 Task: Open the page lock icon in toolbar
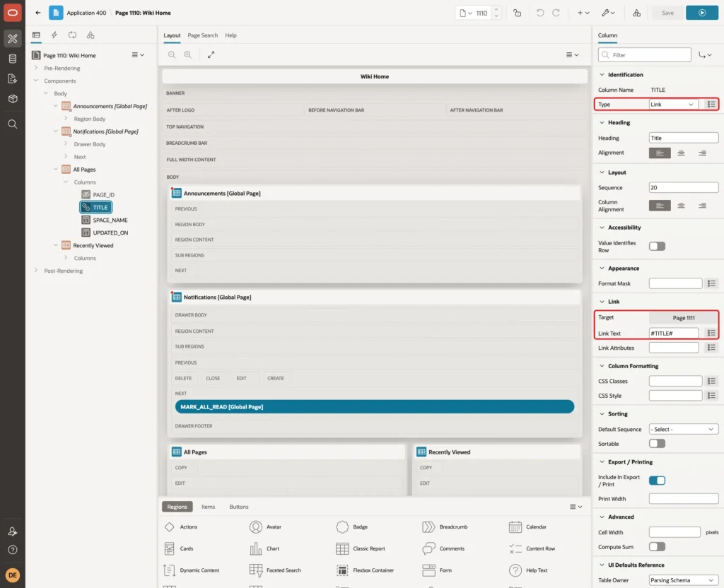coord(517,13)
